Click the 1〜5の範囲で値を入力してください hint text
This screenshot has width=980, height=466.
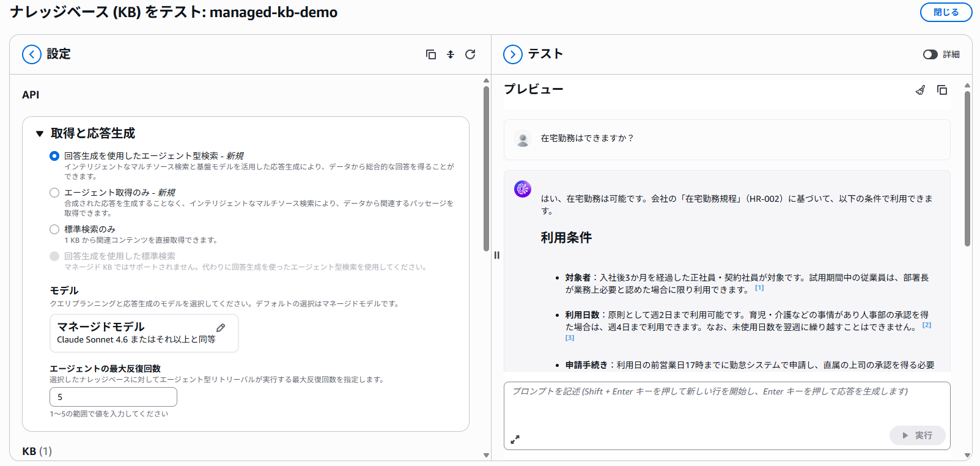click(109, 414)
